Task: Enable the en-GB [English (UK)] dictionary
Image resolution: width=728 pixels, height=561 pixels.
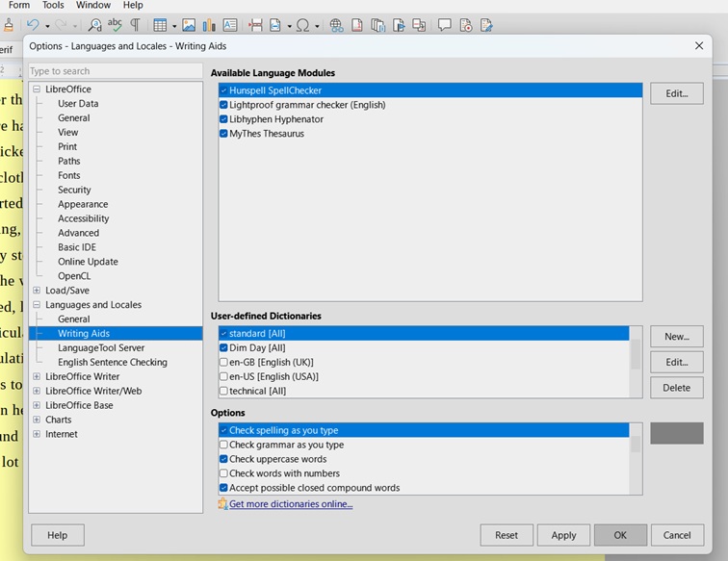Action: tap(223, 363)
